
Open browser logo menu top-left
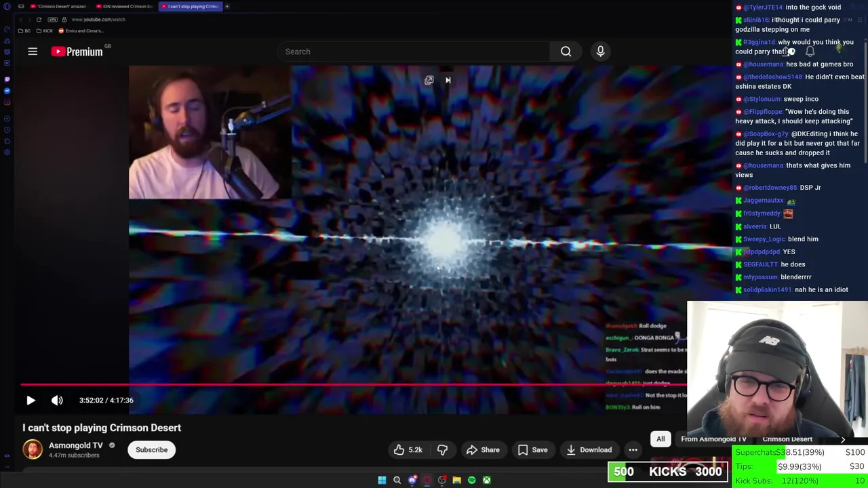(x=6, y=6)
